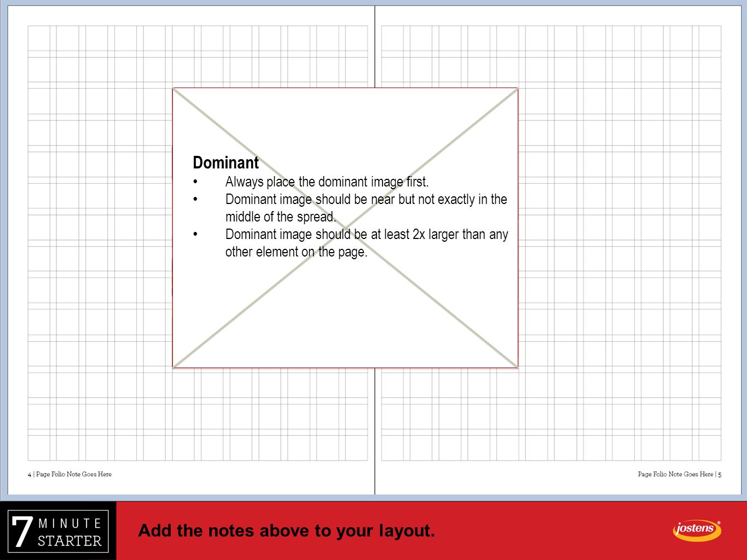
Task: Click the "middle of the spread." line
Action: coord(281,217)
